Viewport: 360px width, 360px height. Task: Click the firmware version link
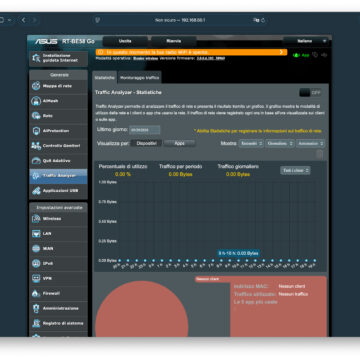tap(211, 58)
